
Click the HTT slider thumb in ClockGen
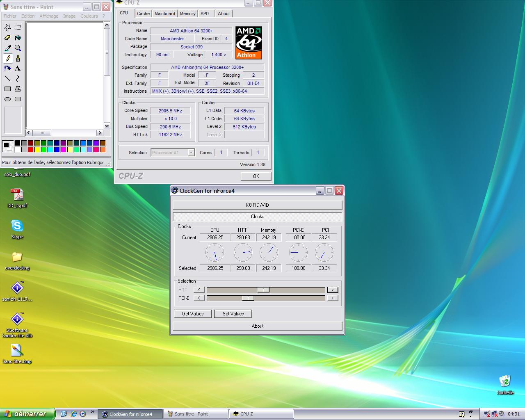pyautogui.click(x=263, y=290)
